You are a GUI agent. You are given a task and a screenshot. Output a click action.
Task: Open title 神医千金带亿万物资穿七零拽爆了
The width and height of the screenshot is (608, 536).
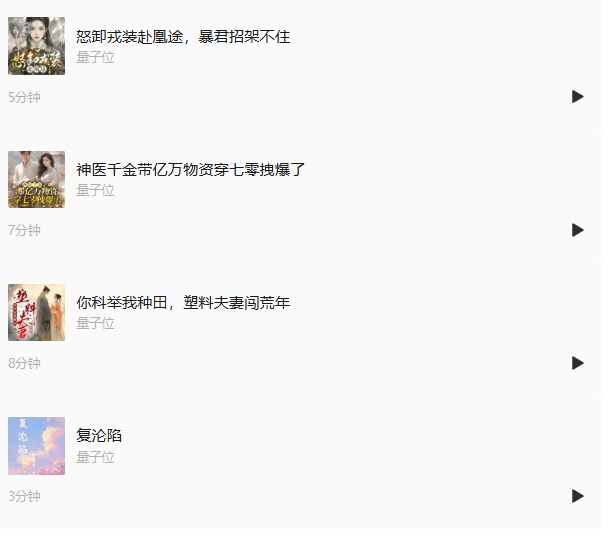click(x=190, y=170)
